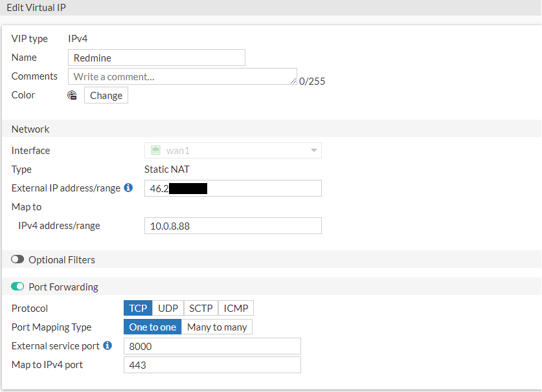Click the Map to IPv4 address field 10.0.8.88

[x=233, y=226]
